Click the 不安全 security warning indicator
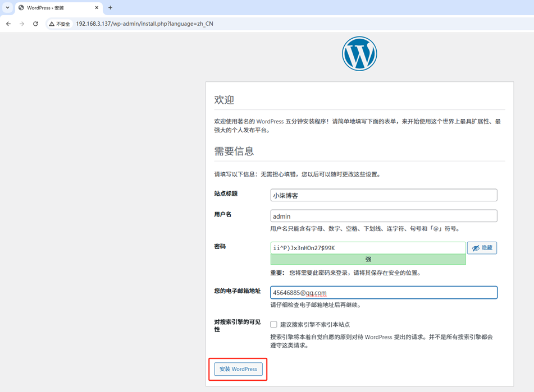Screen dimensions: 534x392 pos(60,24)
